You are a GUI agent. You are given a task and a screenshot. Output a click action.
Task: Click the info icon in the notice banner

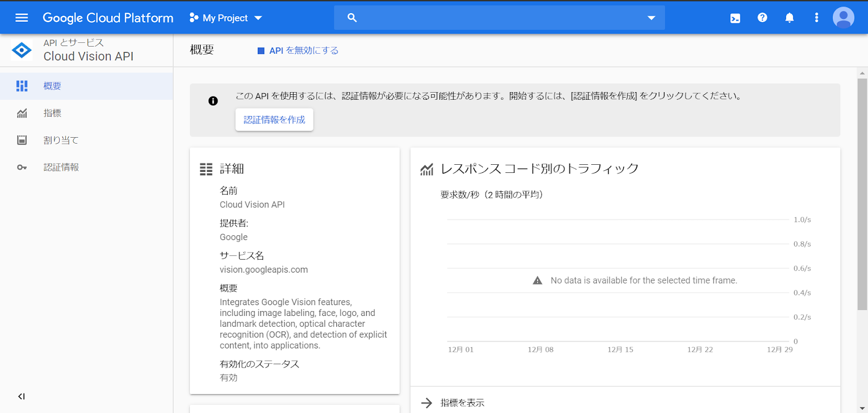pos(213,101)
